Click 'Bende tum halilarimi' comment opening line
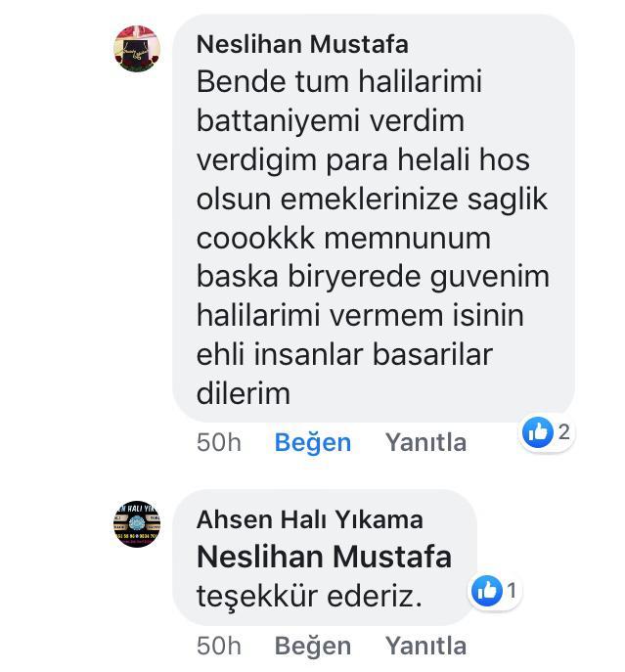This screenshot has height=672, width=625. coord(339,81)
